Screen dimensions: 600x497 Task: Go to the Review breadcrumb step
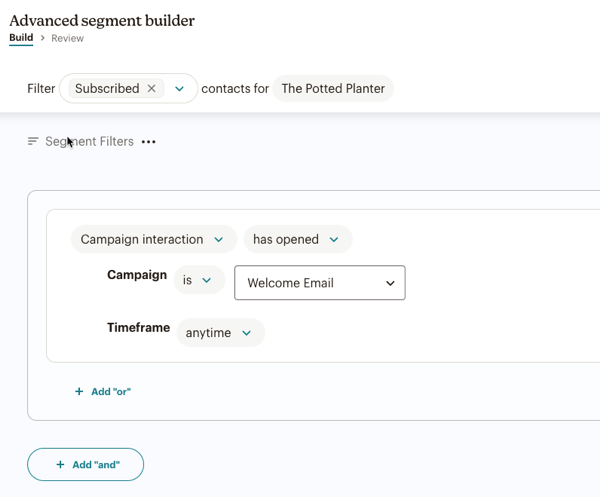pos(68,38)
